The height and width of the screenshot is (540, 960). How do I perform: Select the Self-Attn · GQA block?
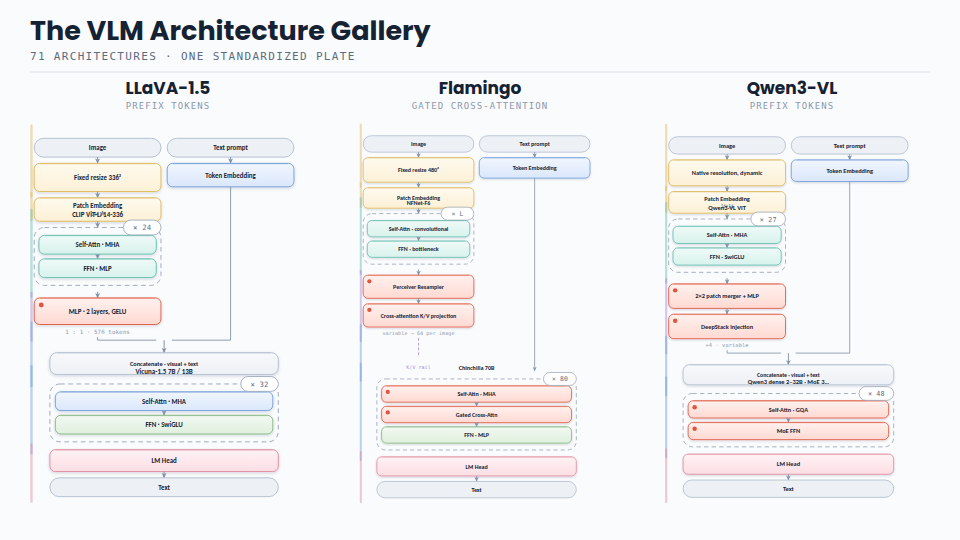click(788, 410)
